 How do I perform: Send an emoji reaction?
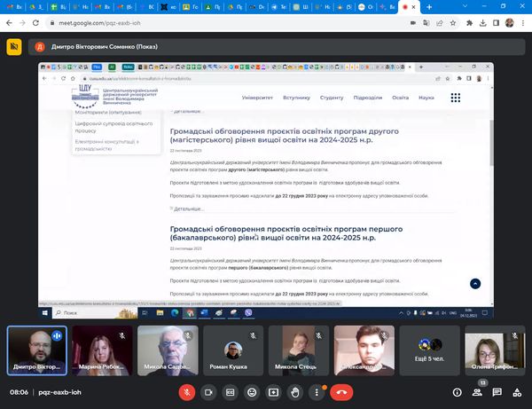tap(252, 391)
